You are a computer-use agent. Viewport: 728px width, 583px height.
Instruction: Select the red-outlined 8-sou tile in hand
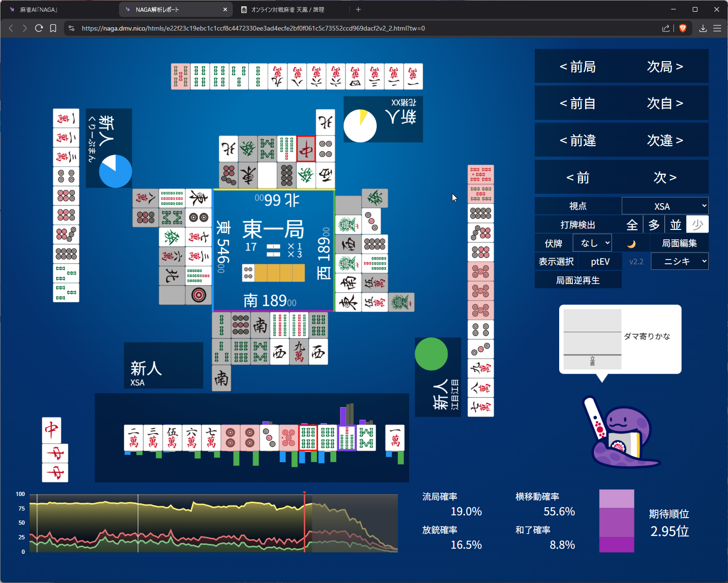point(308,438)
